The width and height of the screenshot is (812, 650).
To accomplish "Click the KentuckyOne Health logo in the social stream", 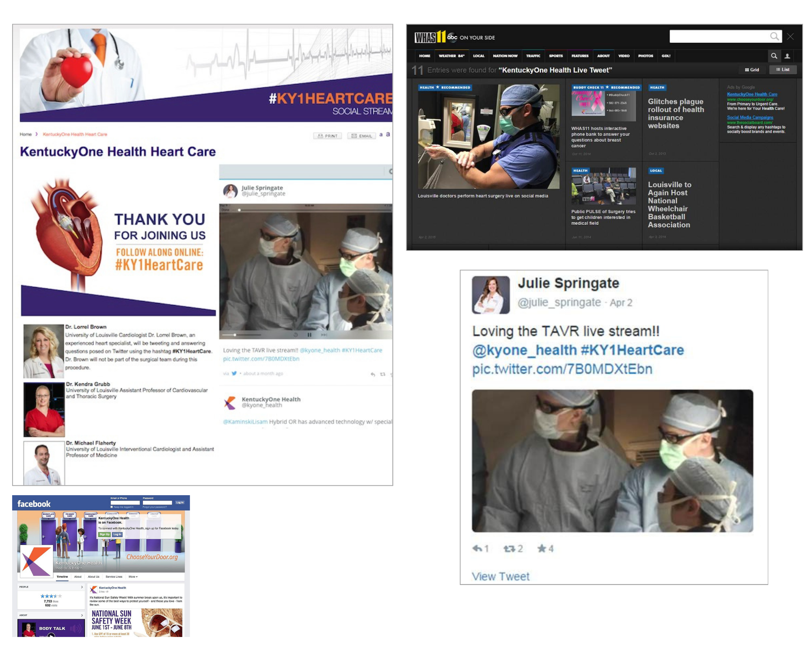I will (230, 402).
